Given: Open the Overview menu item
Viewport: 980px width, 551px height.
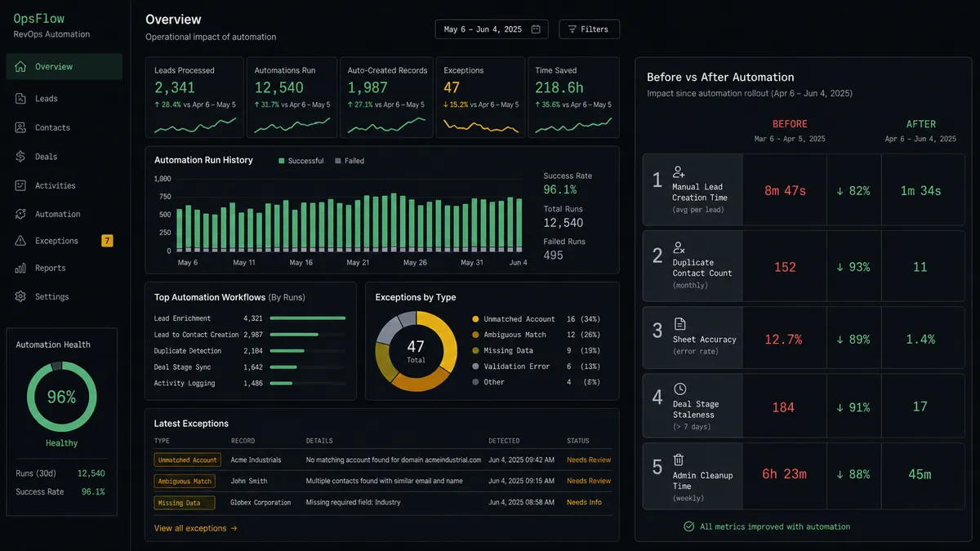Looking at the screenshot, I should click(x=65, y=67).
